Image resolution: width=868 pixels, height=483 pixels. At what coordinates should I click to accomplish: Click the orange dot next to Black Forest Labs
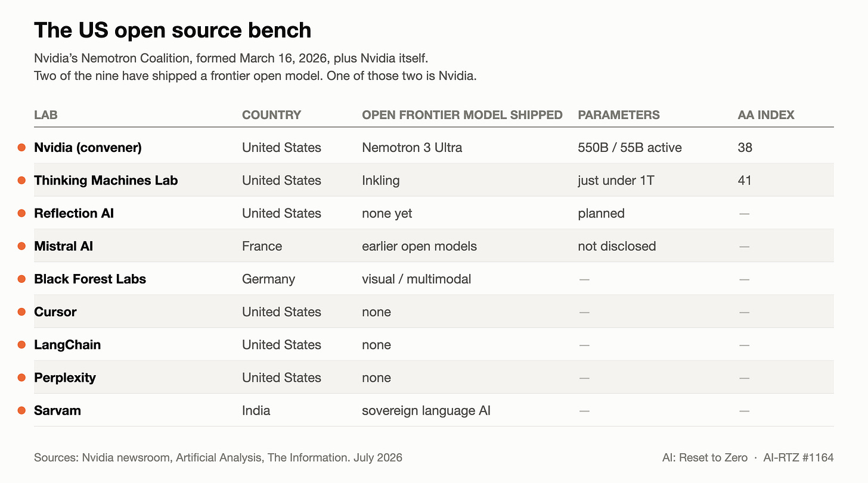[x=21, y=279]
